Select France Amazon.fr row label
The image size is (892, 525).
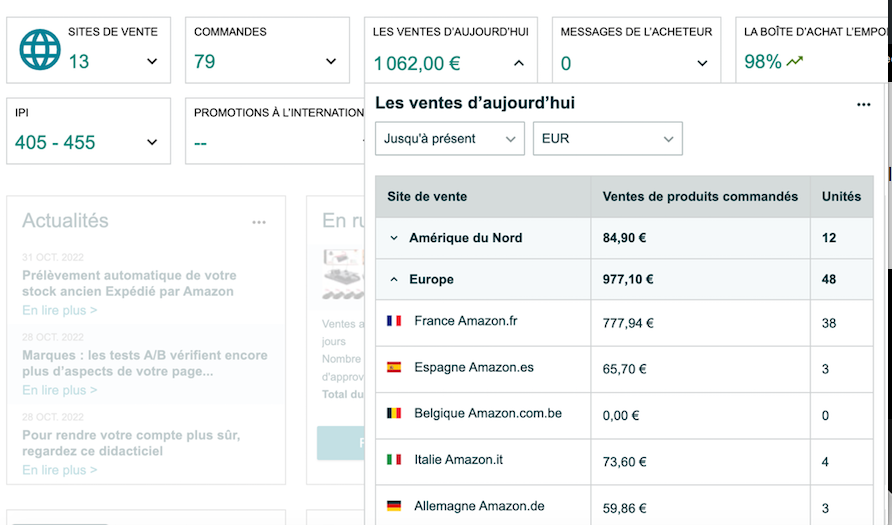[x=466, y=321]
